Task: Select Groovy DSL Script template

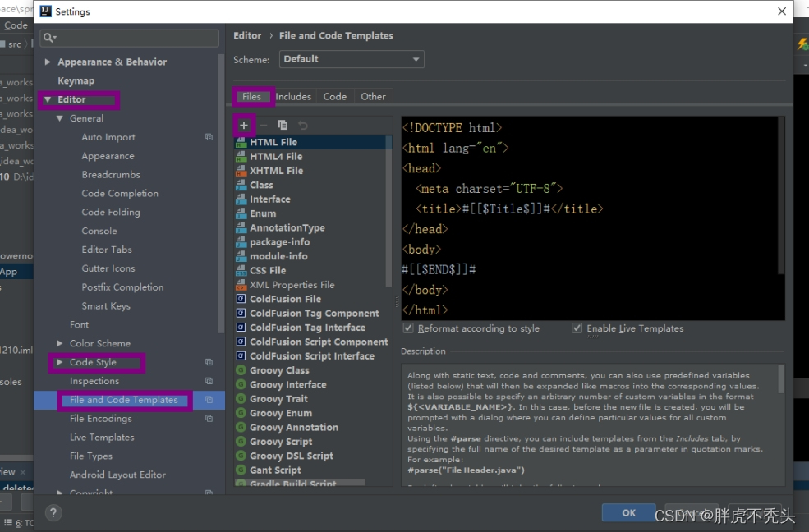Action: point(292,456)
